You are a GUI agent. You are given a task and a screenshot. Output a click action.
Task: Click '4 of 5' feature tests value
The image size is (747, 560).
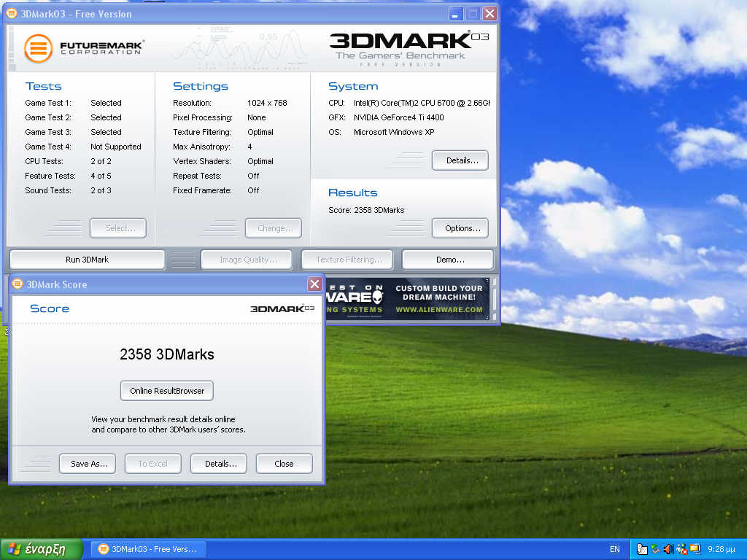click(x=101, y=176)
